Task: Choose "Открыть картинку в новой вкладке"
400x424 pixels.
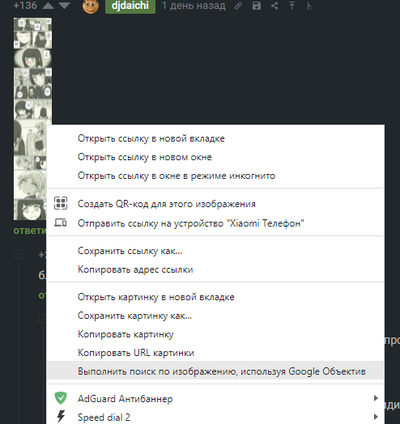Action: click(x=215, y=297)
